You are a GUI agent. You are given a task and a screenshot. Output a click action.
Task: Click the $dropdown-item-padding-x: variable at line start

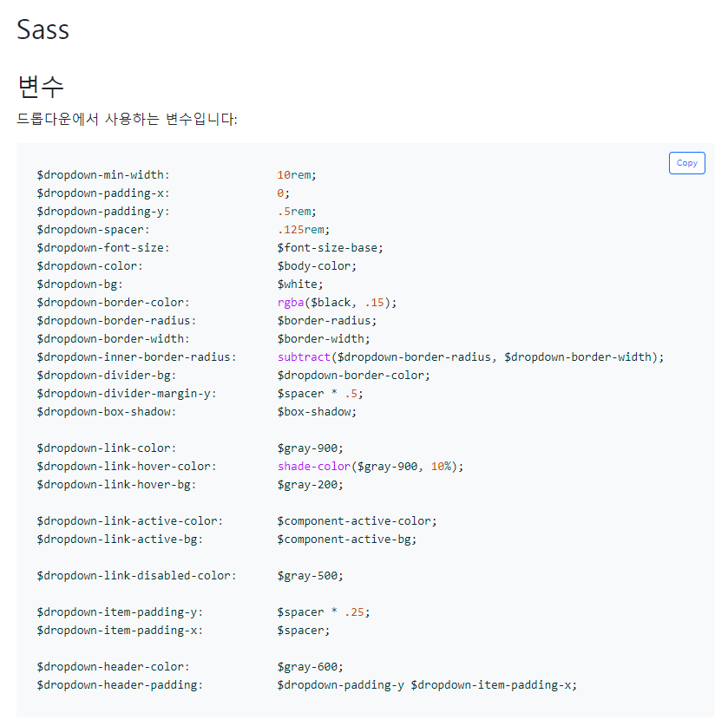[120, 630]
